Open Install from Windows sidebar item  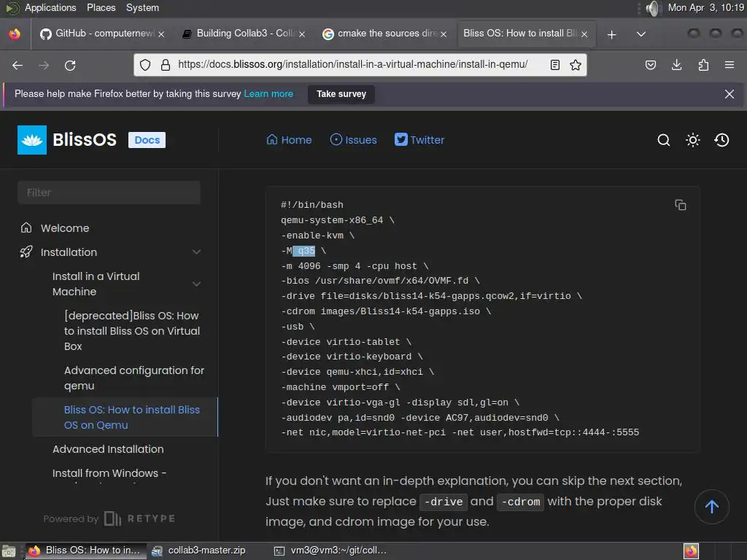coord(109,473)
